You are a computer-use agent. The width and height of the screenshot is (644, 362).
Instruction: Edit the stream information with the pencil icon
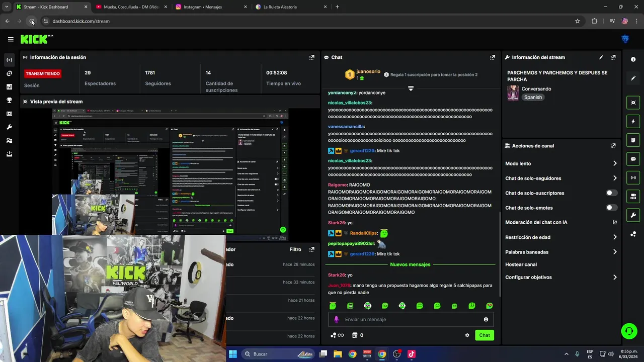tap(601, 57)
